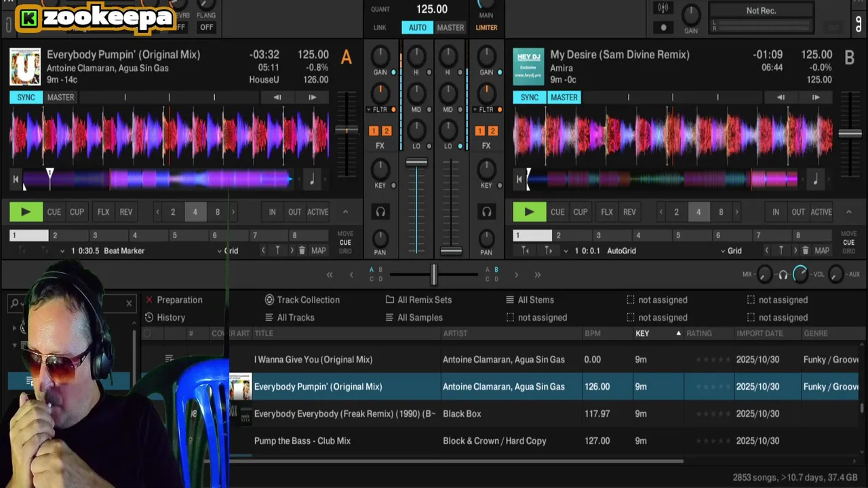Click the headphone cue button for channel A
Viewport: 868px width, 488px height.
point(380,212)
